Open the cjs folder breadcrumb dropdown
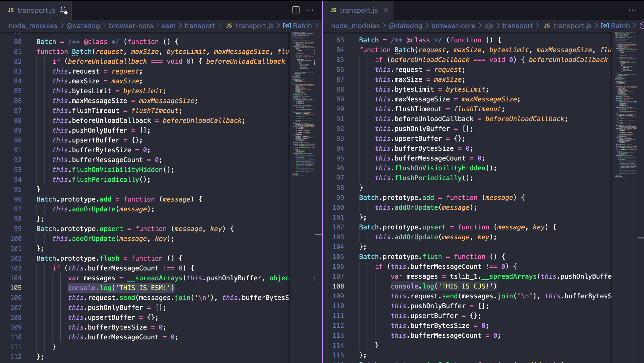 click(489, 26)
